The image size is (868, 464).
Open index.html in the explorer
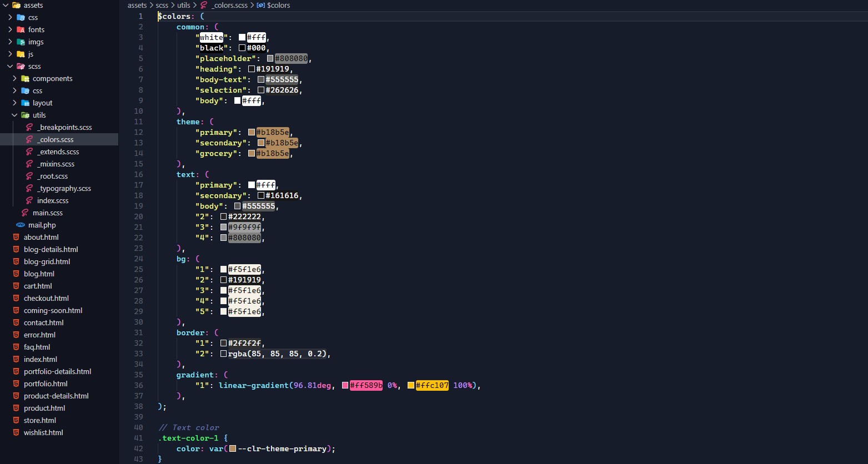[x=40, y=360]
